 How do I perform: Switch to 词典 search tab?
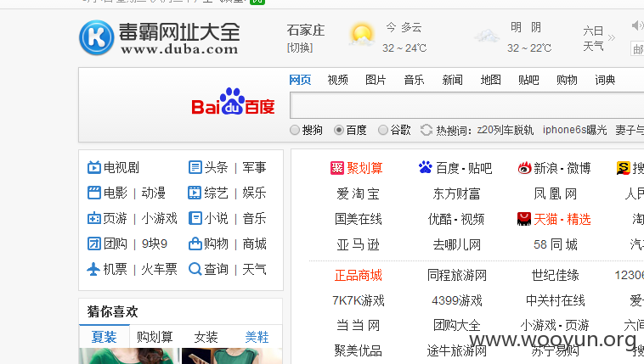(x=605, y=80)
